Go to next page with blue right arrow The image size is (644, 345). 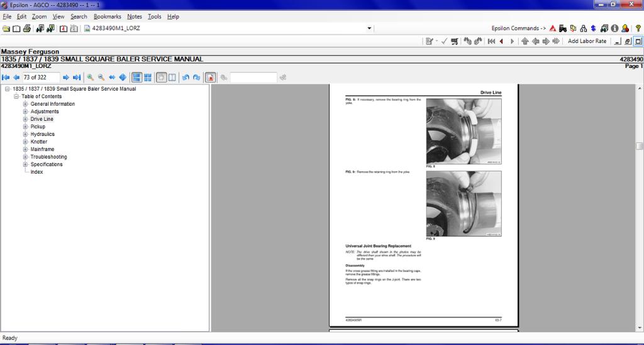(65, 77)
